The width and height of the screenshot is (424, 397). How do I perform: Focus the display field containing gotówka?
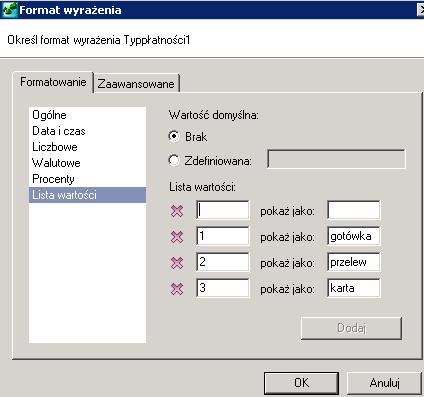tap(354, 236)
